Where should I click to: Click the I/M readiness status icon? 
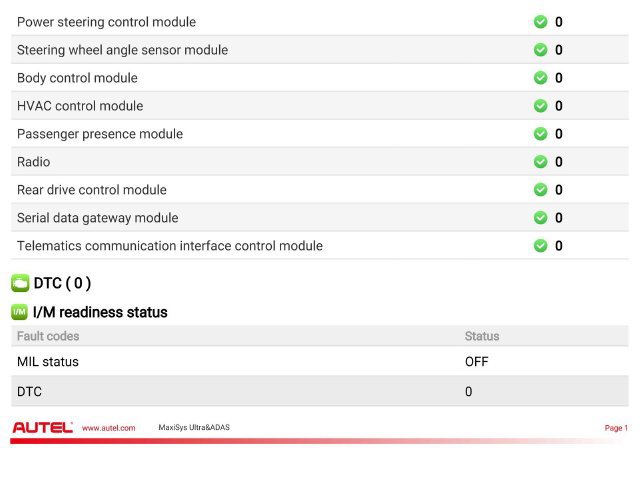click(19, 312)
